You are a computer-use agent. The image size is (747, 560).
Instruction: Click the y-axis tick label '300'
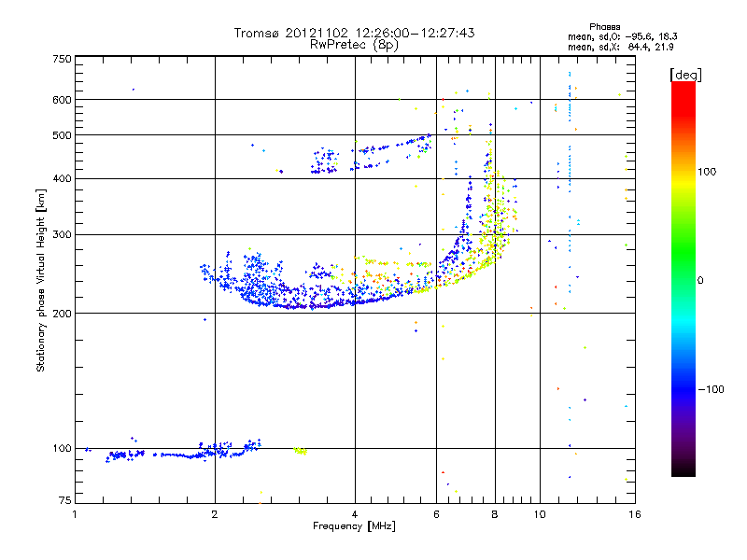pyautogui.click(x=62, y=234)
